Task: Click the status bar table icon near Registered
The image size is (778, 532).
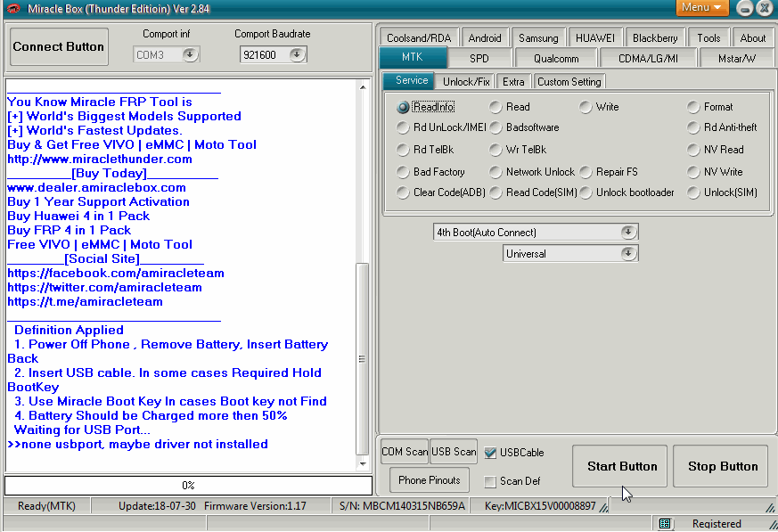Action: tap(665, 524)
